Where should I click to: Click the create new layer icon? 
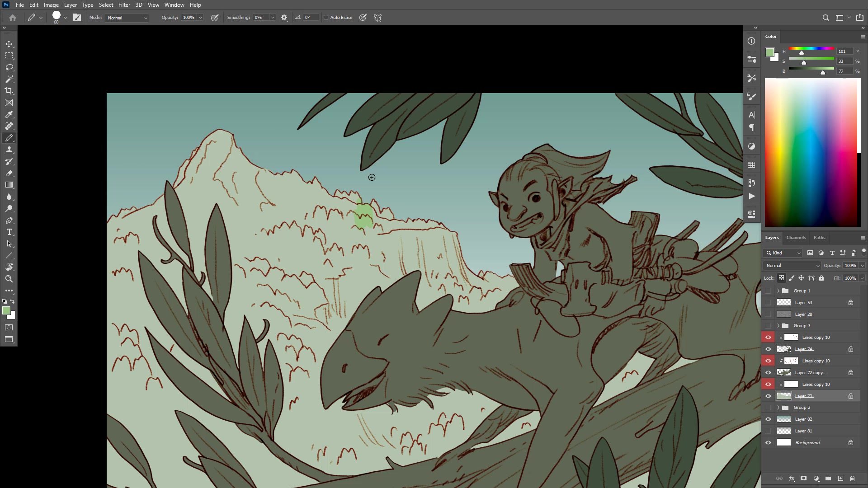click(840, 478)
